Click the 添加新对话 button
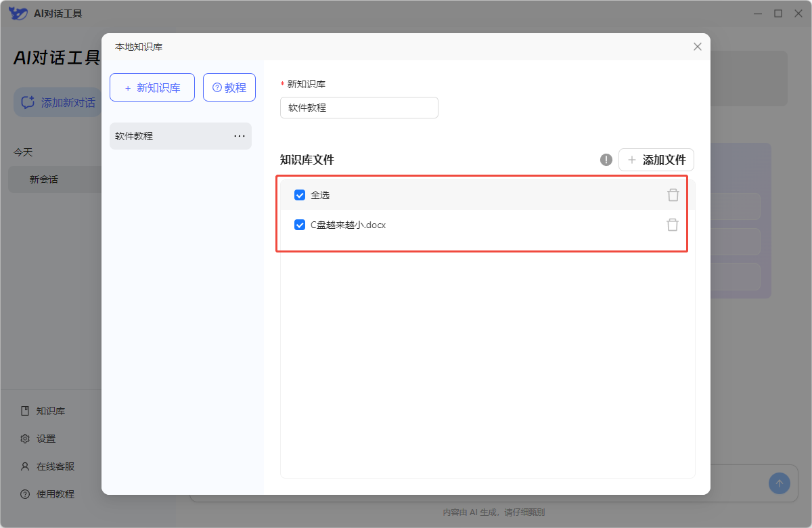Viewport: 812px width, 528px height. point(58,102)
